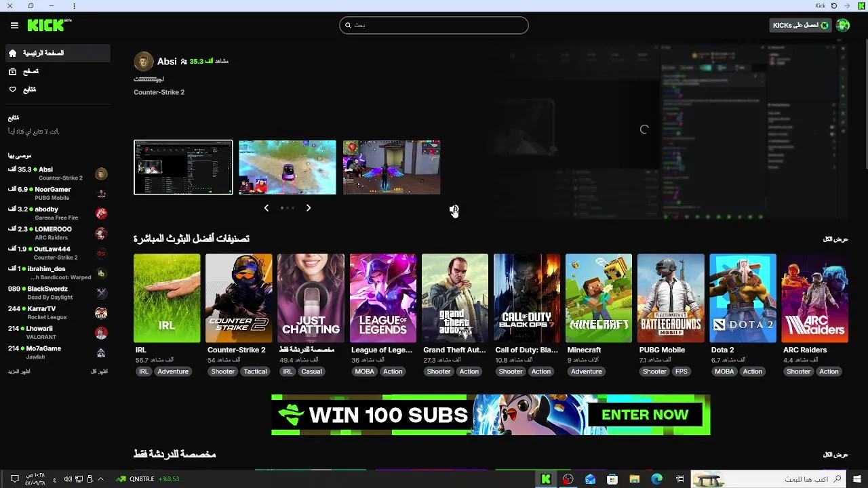Select the second featured stream thumbnail
The image size is (868, 488).
coord(288,167)
